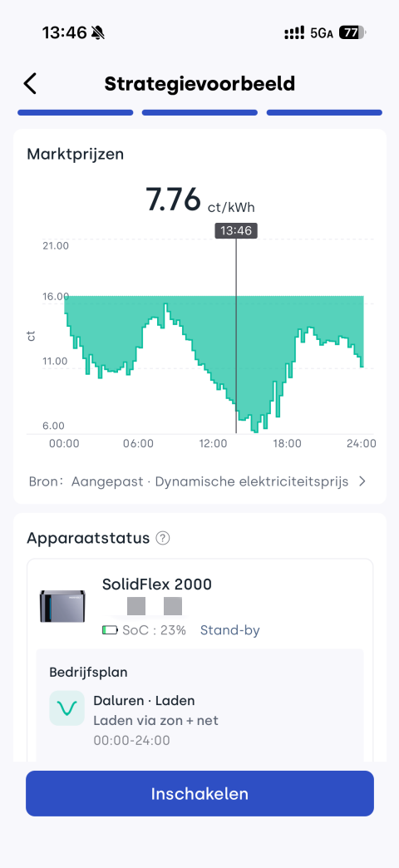Open the Aangepast Dynamische elektriciteitsprijs source row

[199, 481]
